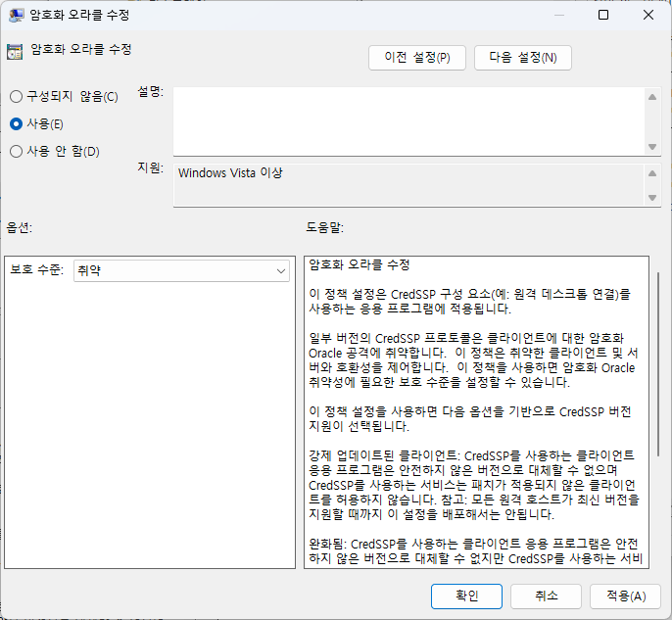672x620 pixels.
Task: Click the 보호 수준: label
Action: [x=37, y=269]
